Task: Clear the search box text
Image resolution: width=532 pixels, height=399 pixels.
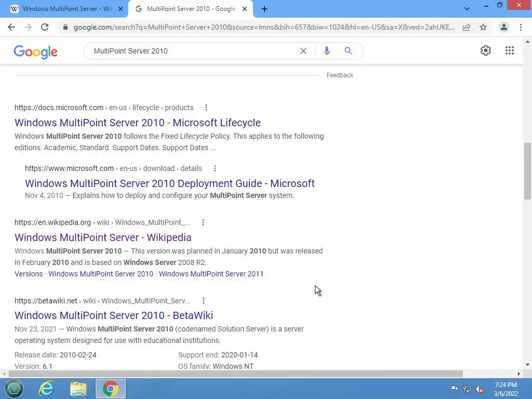Action: [303, 51]
